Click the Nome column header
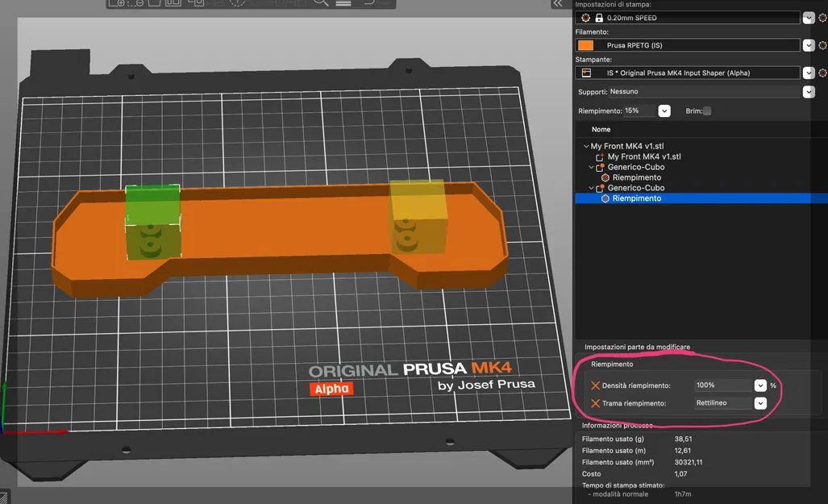Image resolution: width=828 pixels, height=504 pixels. point(601,130)
